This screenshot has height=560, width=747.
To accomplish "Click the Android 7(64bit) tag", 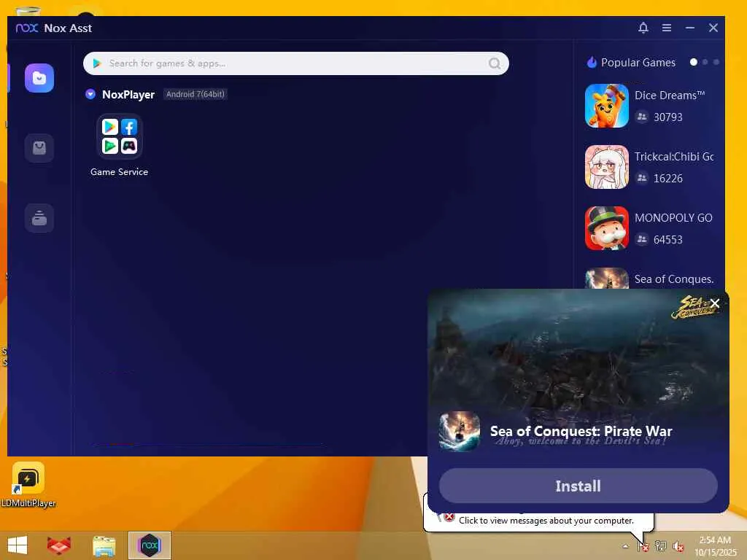I will (195, 94).
